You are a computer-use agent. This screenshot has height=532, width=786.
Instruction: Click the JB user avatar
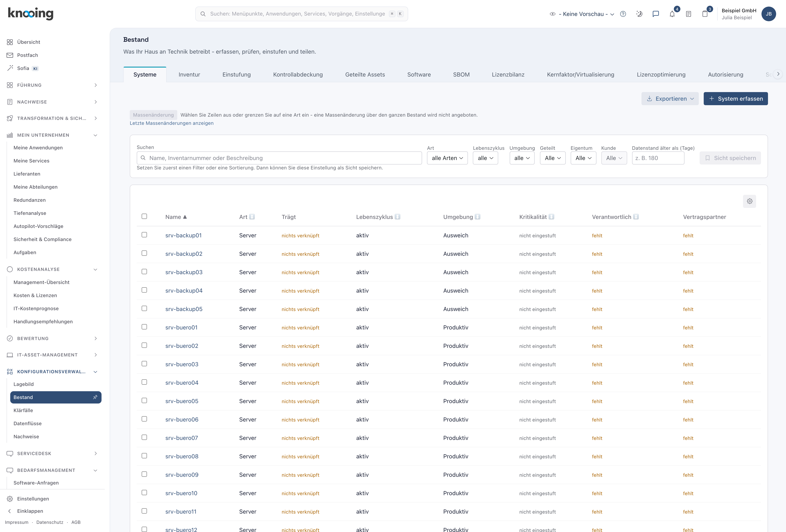[768, 14]
